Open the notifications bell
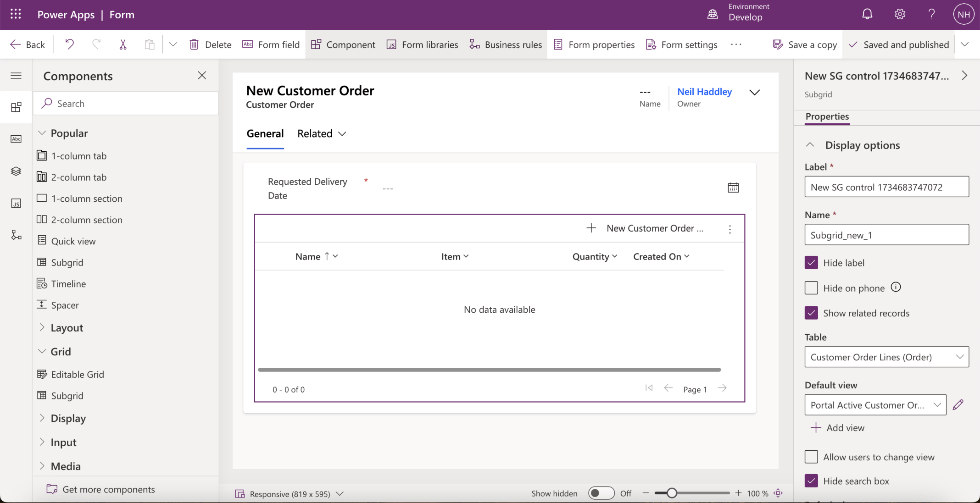Image resolution: width=980 pixels, height=503 pixels. (867, 15)
